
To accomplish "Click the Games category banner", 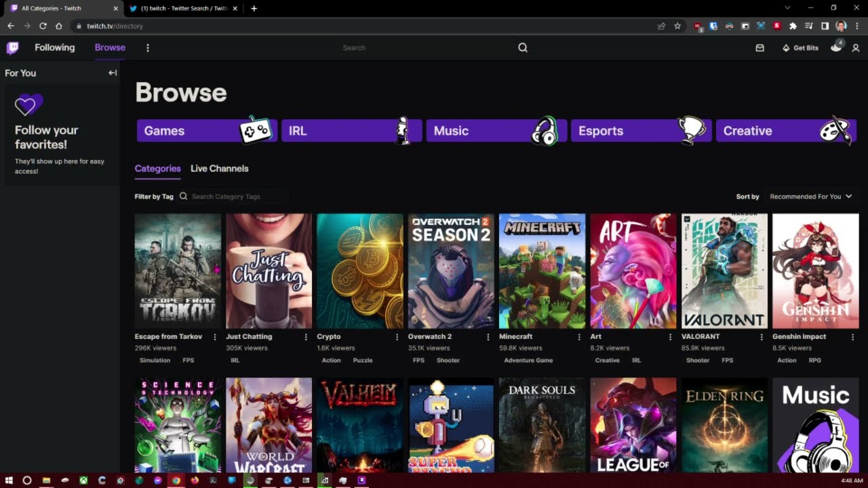I will click(207, 131).
